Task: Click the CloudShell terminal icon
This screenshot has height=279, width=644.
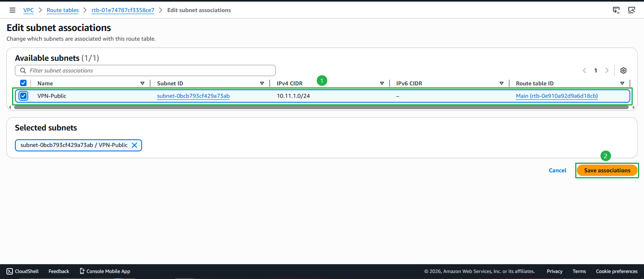Action: coord(10,271)
